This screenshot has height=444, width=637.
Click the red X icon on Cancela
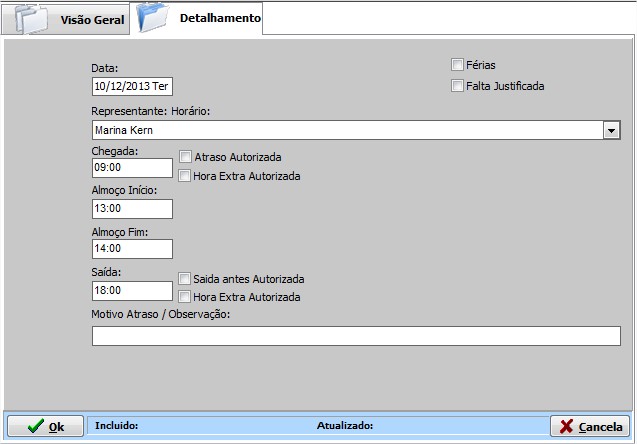566,426
